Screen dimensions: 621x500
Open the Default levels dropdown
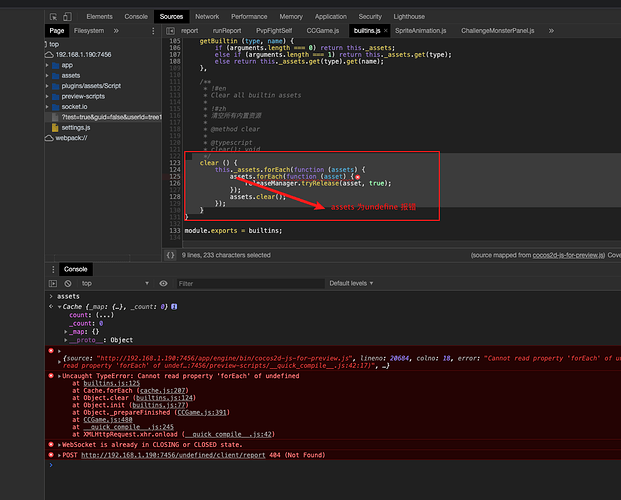352,283
